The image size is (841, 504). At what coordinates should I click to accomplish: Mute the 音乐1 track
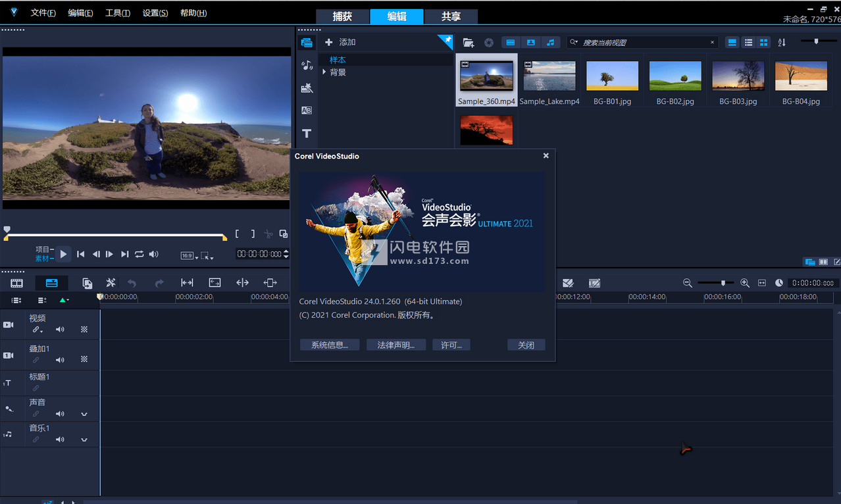[x=60, y=440]
